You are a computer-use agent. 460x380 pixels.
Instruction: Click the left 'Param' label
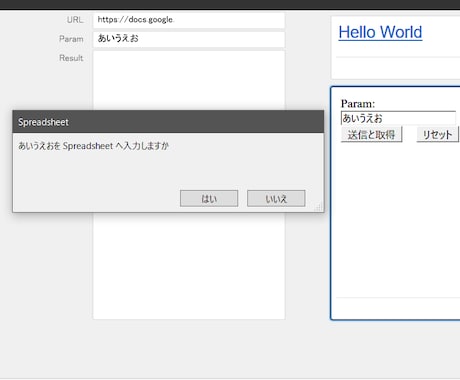pos(71,39)
